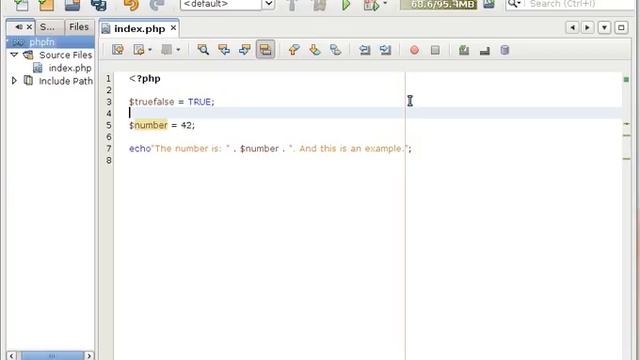Jump to the next bookmark
Viewport: 640px width, 360px height.
[314, 50]
